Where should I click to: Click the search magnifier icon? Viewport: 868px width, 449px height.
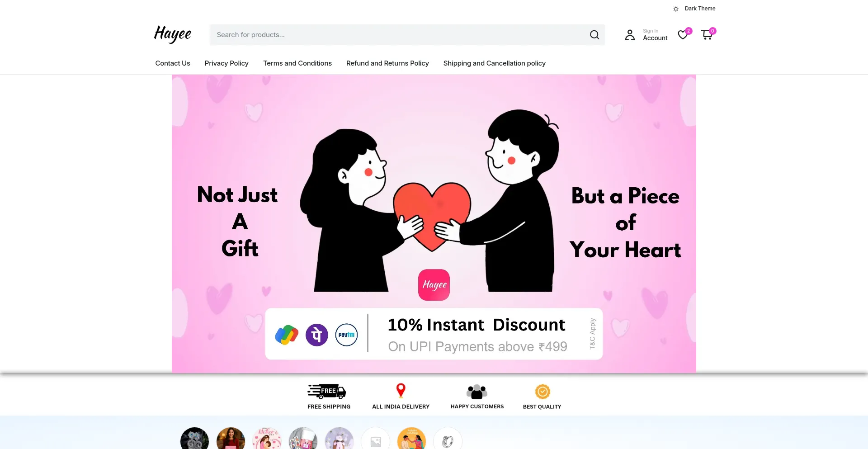594,35
